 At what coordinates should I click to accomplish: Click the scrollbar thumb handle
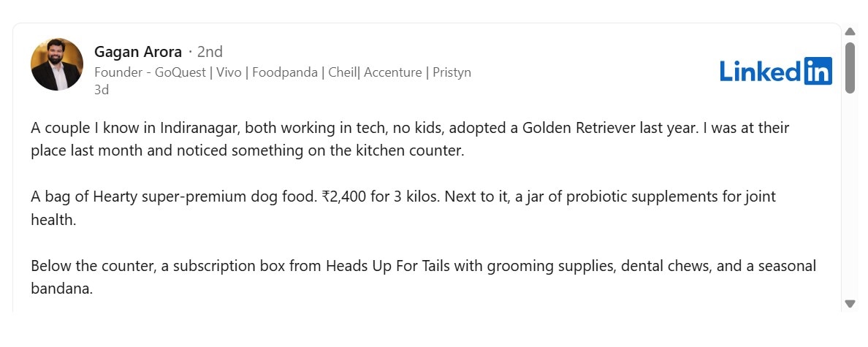850,67
